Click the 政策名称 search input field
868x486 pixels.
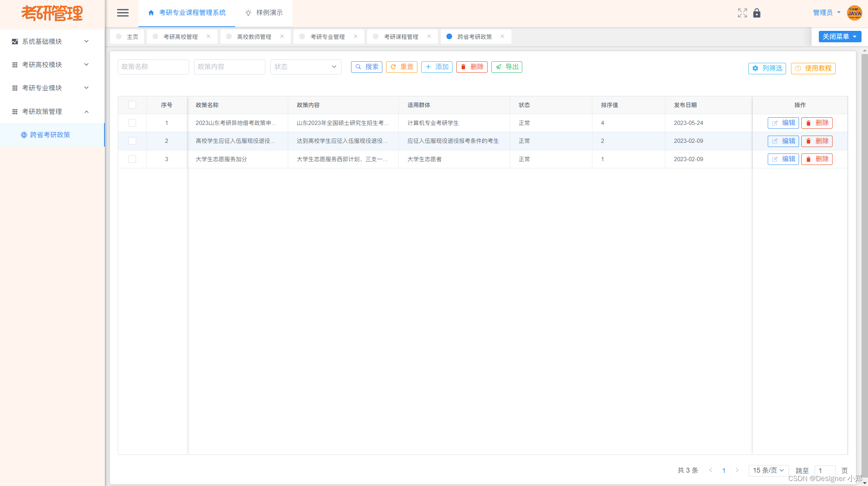153,67
